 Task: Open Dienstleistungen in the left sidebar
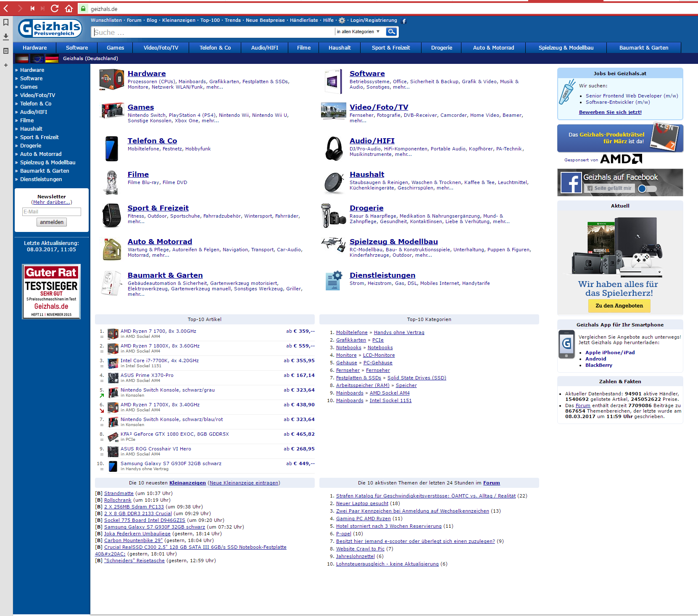click(x=41, y=179)
